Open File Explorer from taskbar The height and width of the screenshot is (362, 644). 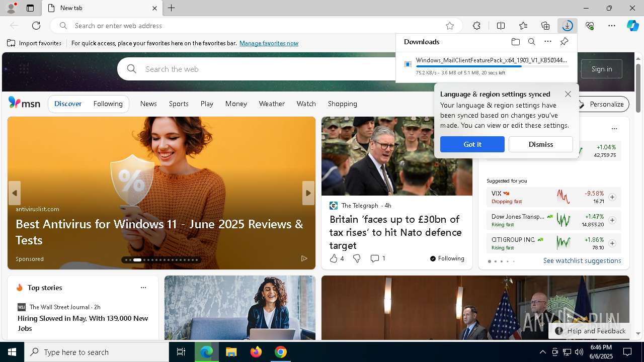(231, 352)
